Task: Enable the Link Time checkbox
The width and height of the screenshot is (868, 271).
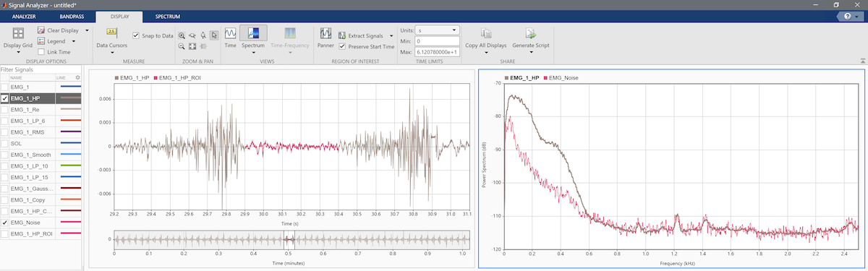Action: point(41,52)
